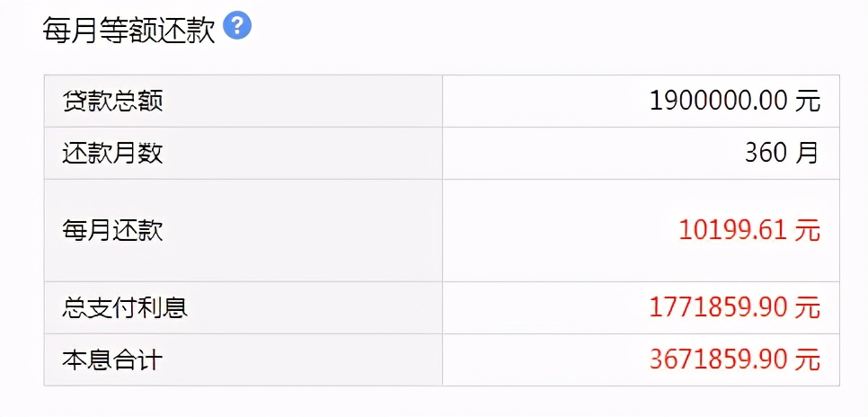The height and width of the screenshot is (417, 868).
Task: Click the blue question mark help icon
Action: point(237,27)
